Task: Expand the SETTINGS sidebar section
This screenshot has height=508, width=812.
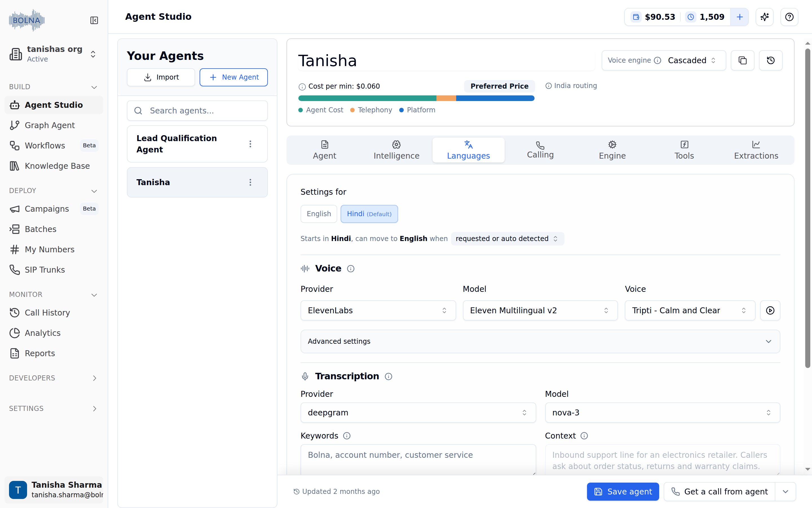Action: pos(54,409)
